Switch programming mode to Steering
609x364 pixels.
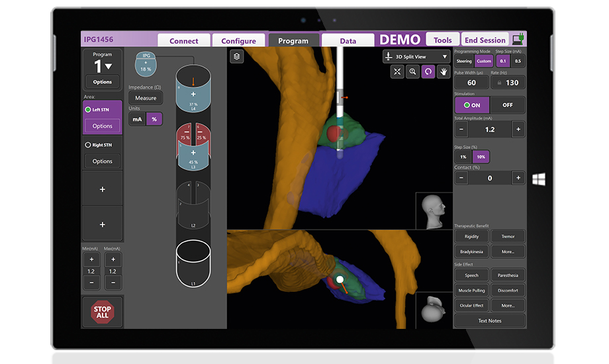(464, 61)
